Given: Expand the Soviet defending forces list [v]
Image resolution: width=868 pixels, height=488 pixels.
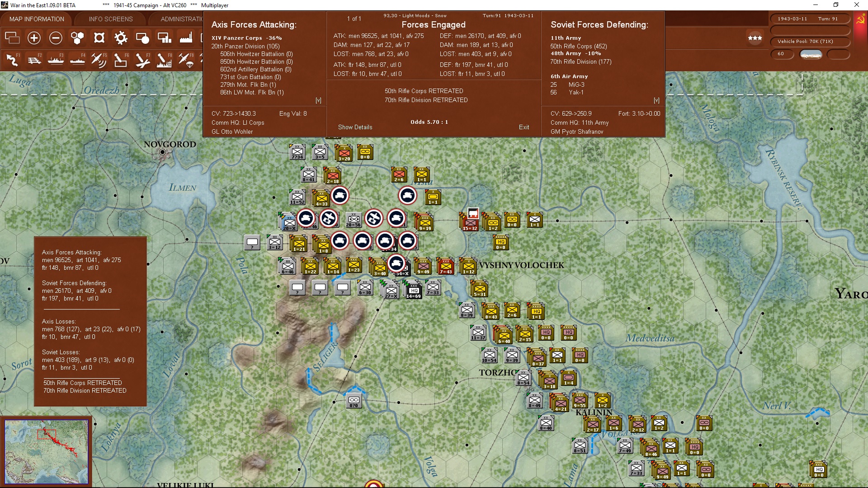Looking at the screenshot, I should (x=656, y=100).
